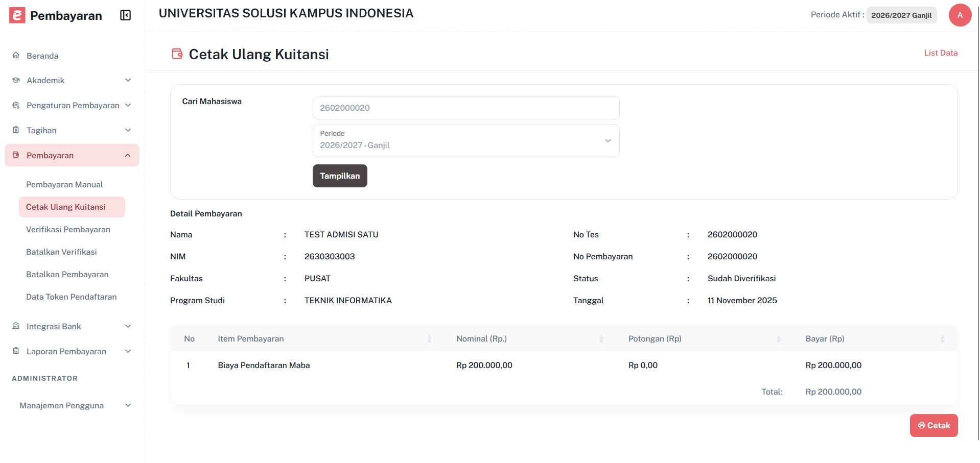Open Batalkan Pembayaran submenu item

point(67,274)
